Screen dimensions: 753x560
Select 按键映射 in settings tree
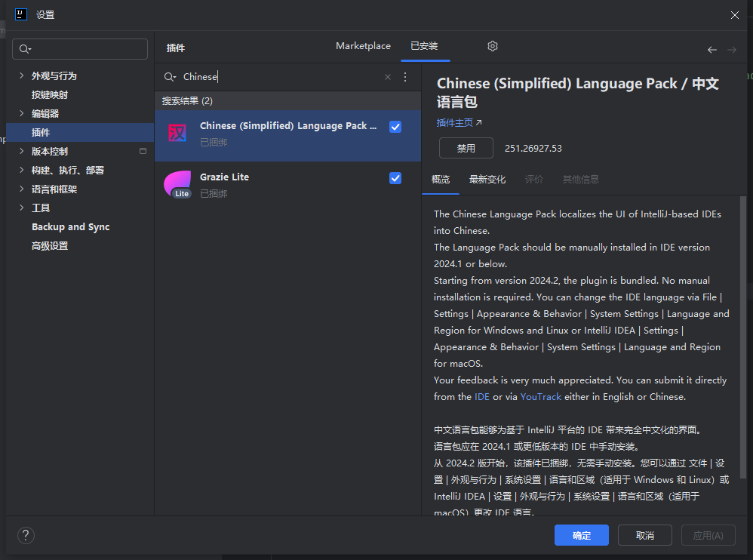[50, 94]
